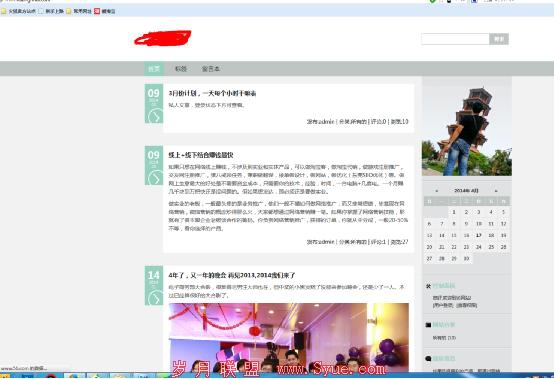
Task: Go to previous month in the calendar
Action: pyautogui.click(x=437, y=191)
